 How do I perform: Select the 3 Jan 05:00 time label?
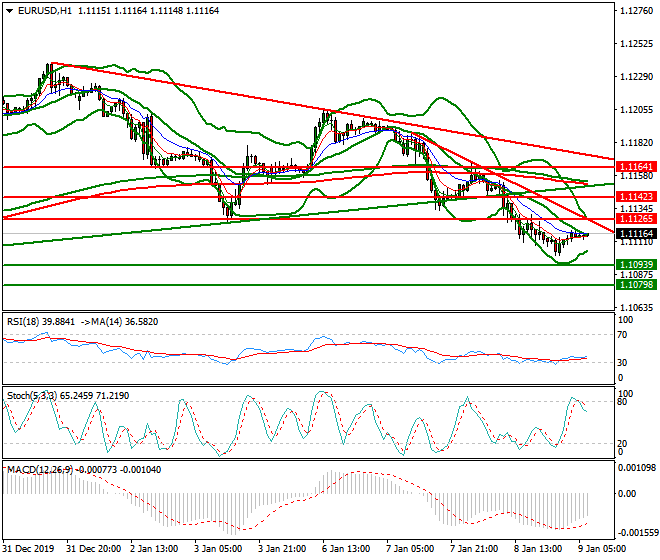218,549
